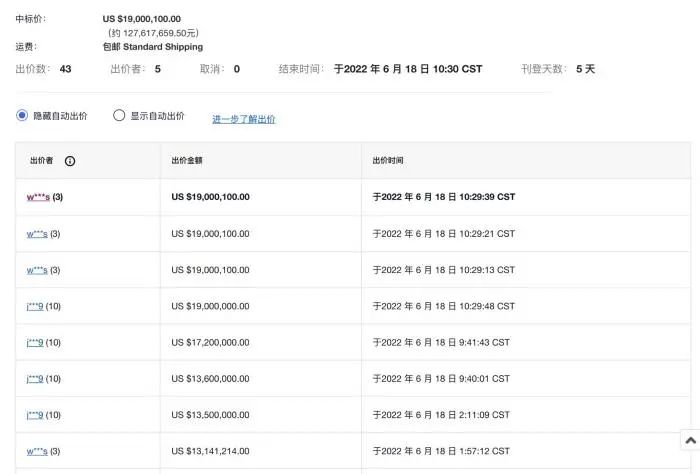
Task: Click the 出价者 column header text
Action: pos(42,160)
